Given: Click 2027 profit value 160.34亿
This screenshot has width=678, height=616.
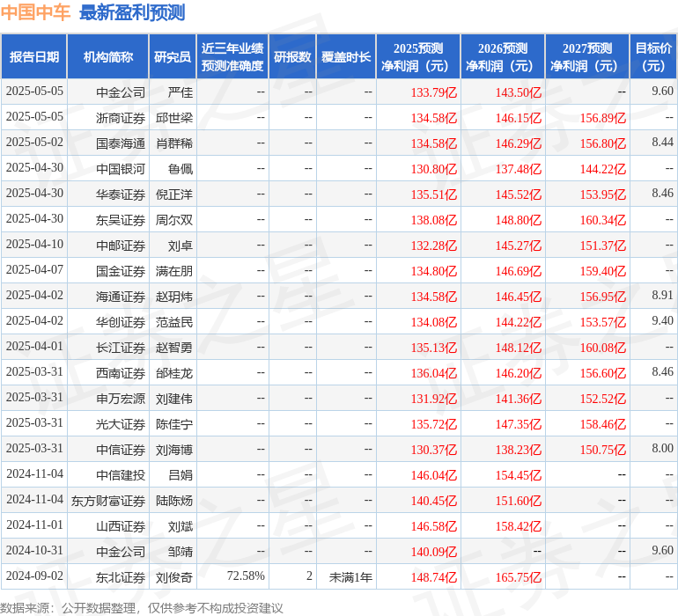Looking at the screenshot, I should (603, 220).
